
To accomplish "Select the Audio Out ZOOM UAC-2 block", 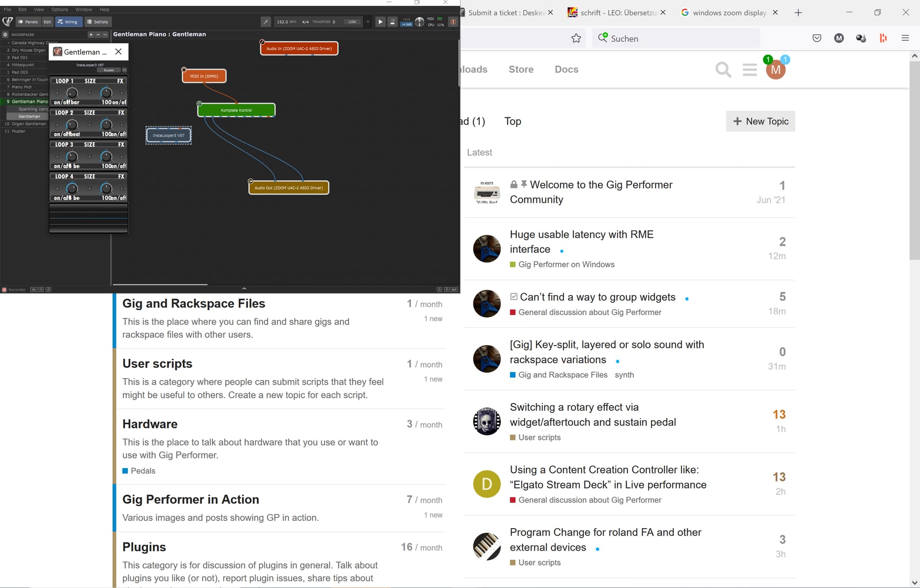I will [289, 188].
